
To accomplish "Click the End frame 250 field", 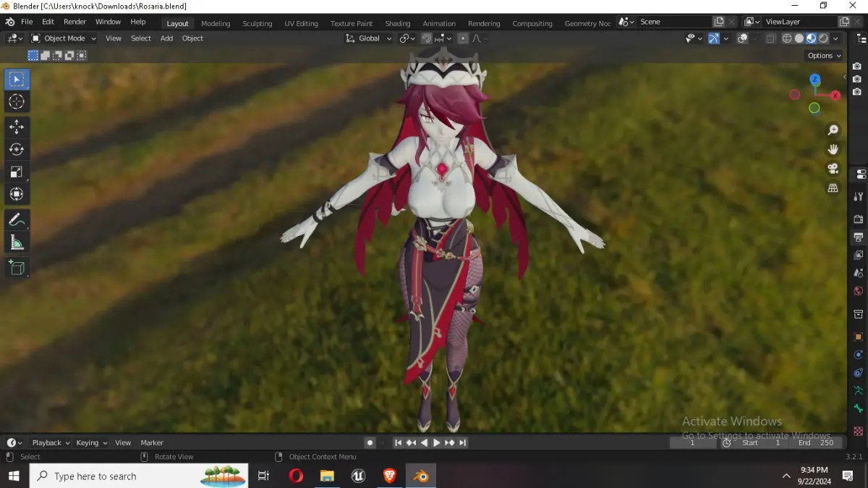I will [814, 442].
